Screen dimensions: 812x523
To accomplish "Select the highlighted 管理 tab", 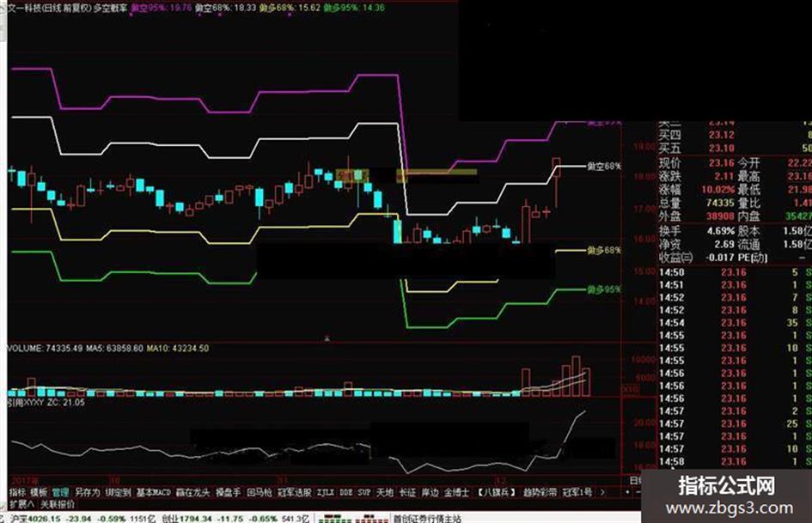I will (61, 492).
